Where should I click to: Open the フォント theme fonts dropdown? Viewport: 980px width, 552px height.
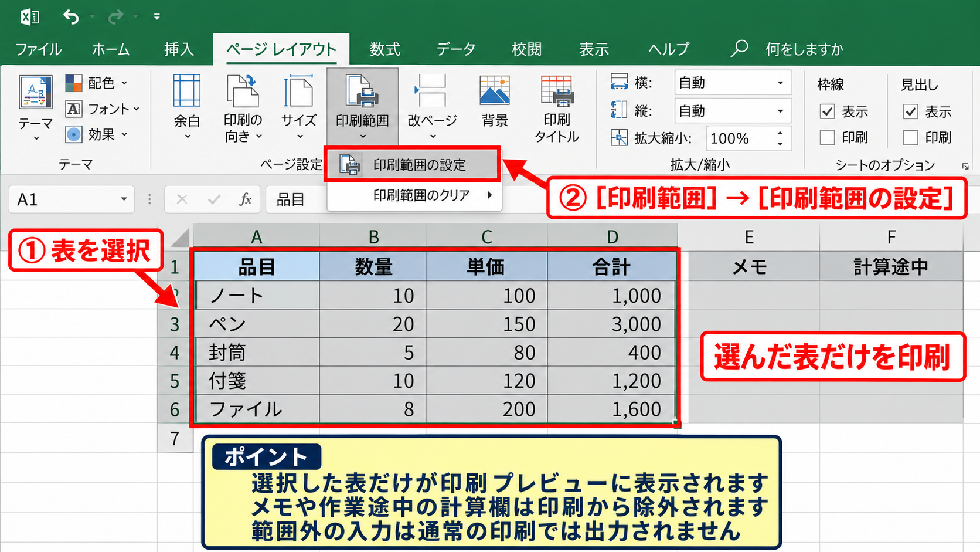[103, 109]
